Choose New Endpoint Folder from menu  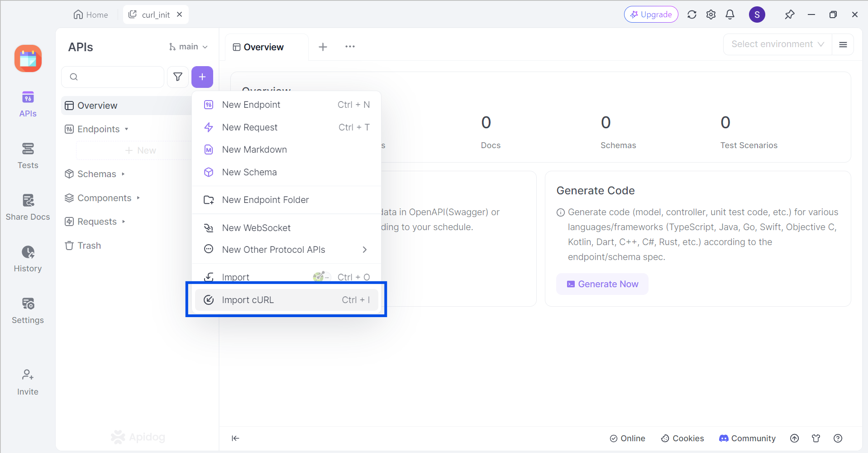tap(286, 200)
